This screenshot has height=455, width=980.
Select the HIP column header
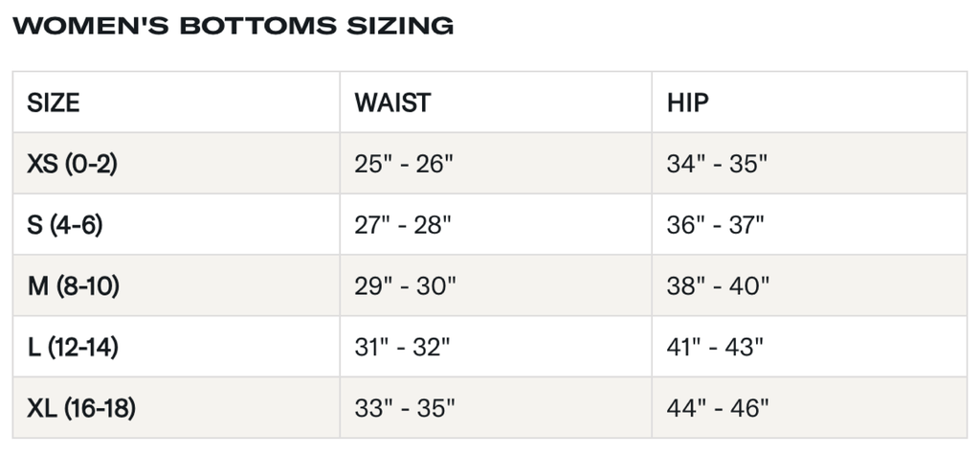pyautogui.click(x=687, y=102)
